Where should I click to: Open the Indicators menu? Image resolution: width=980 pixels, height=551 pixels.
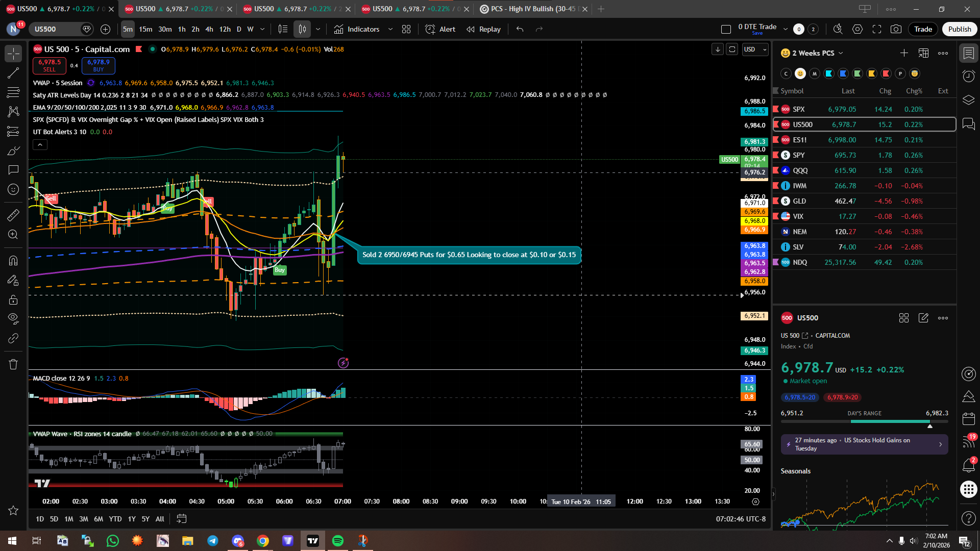click(357, 29)
